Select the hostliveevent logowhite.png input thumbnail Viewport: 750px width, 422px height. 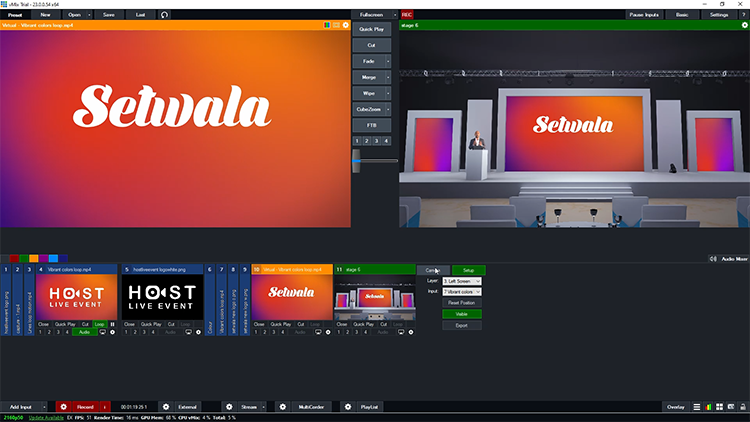[162, 297]
